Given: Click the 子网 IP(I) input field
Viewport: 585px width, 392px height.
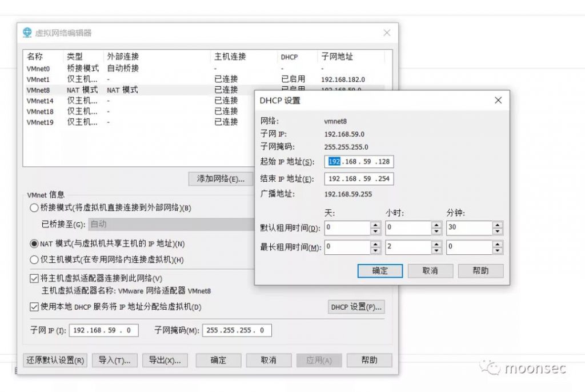Looking at the screenshot, I should (104, 330).
